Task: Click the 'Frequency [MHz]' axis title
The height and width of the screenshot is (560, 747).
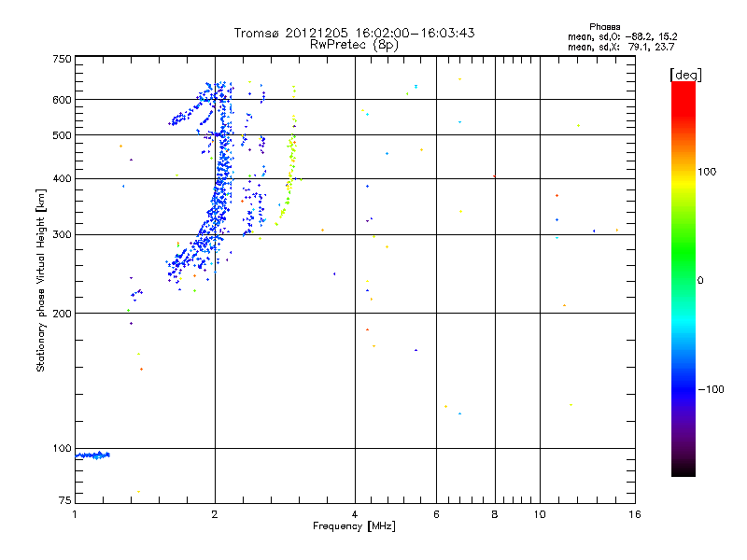Action: click(x=354, y=526)
